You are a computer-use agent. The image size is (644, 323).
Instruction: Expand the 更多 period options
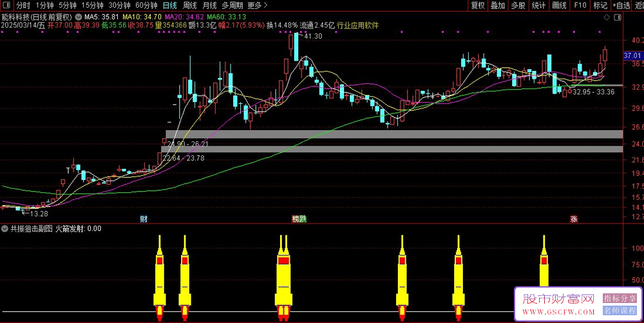click(x=257, y=5)
